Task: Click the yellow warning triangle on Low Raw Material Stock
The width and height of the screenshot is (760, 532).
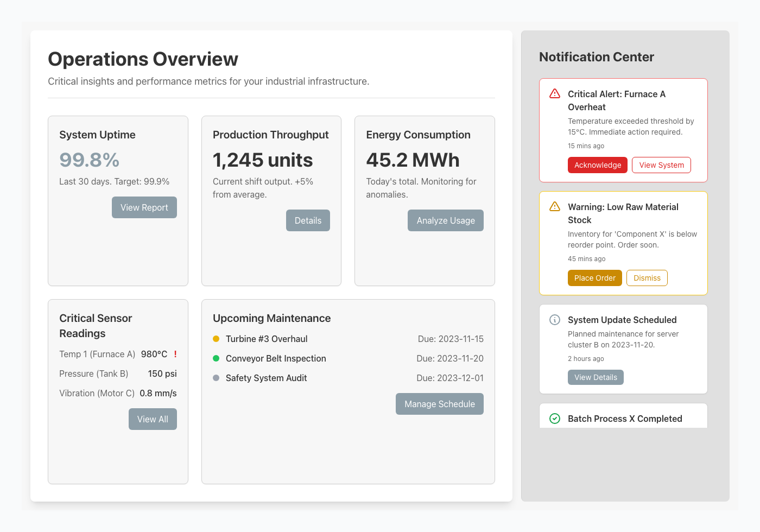Action: [554, 206]
